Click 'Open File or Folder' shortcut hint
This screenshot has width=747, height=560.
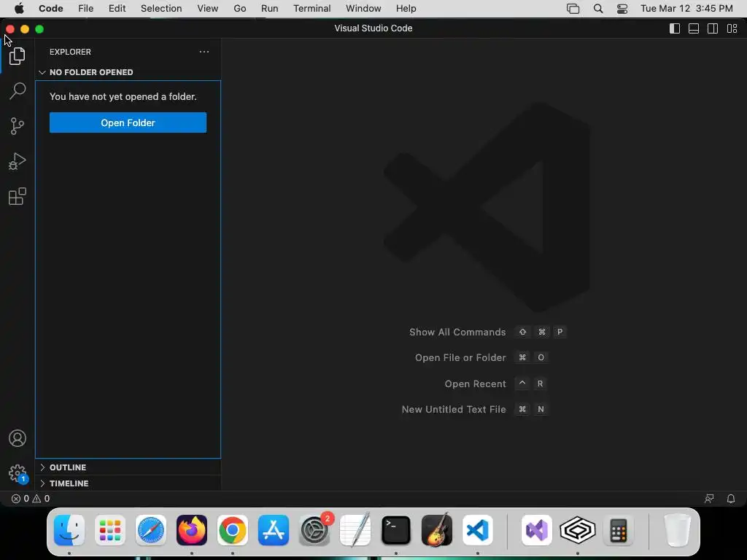point(460,357)
